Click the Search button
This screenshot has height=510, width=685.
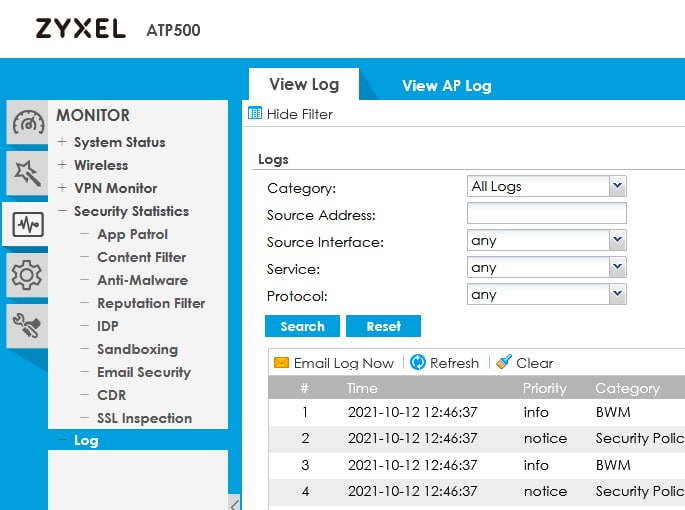coord(302,326)
